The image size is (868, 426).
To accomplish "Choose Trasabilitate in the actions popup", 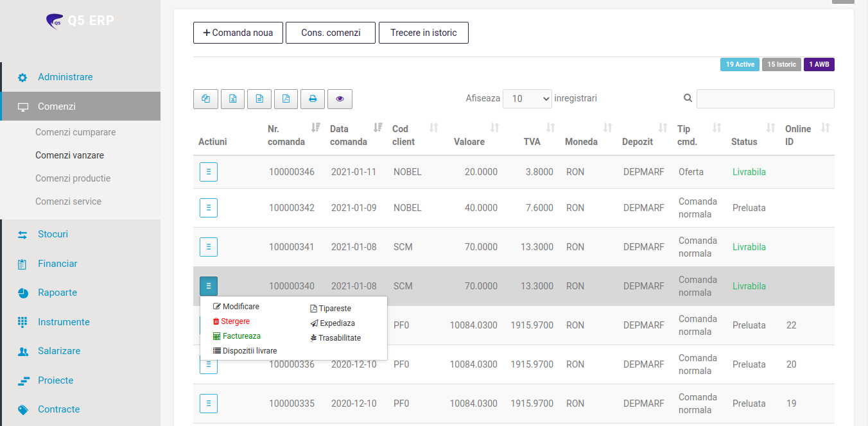I will (335, 338).
